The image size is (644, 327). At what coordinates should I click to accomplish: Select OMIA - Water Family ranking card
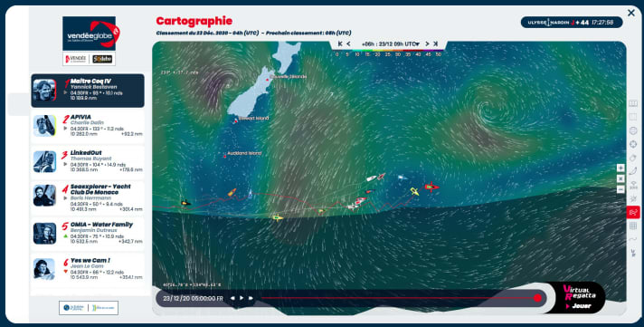coord(88,234)
